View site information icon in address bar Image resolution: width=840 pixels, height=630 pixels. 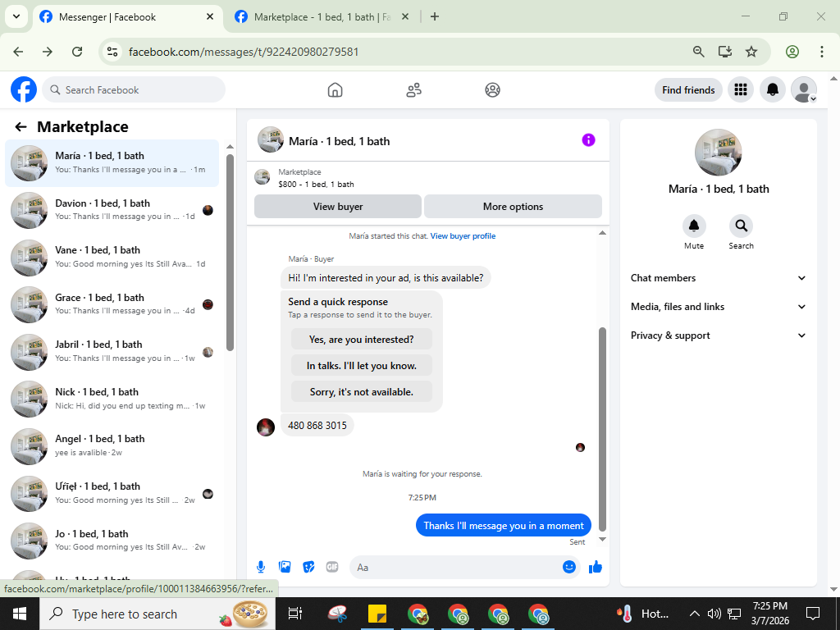tap(112, 52)
